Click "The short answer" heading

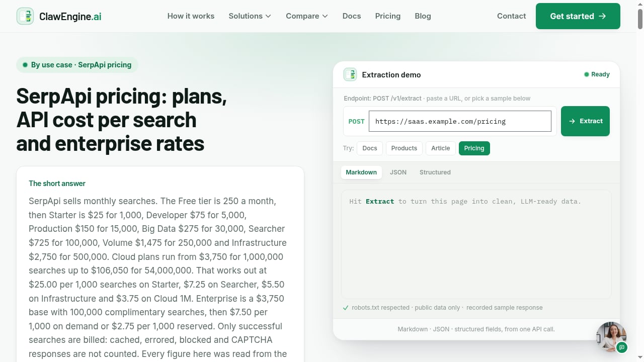57,184
